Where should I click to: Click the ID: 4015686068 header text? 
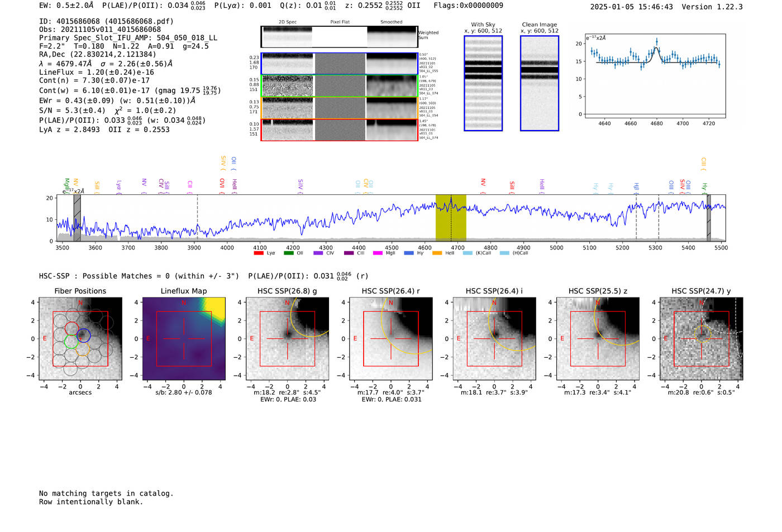coord(106,21)
